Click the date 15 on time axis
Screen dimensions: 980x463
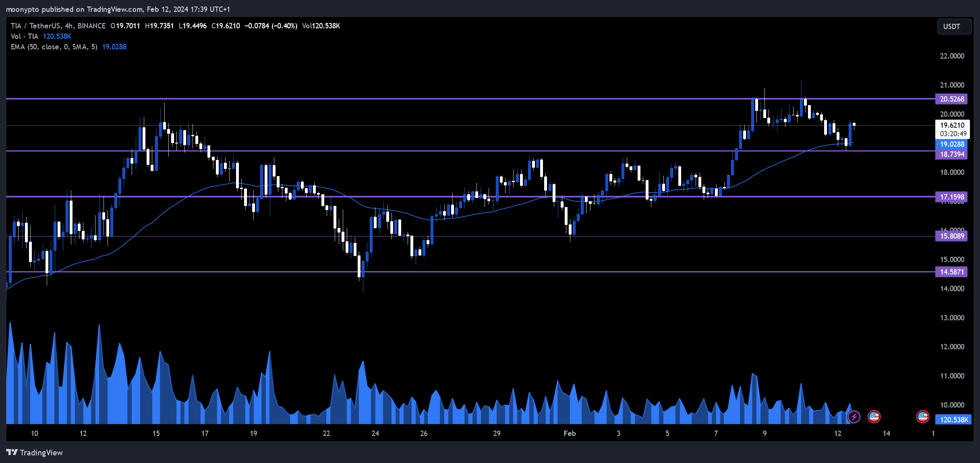(156, 434)
